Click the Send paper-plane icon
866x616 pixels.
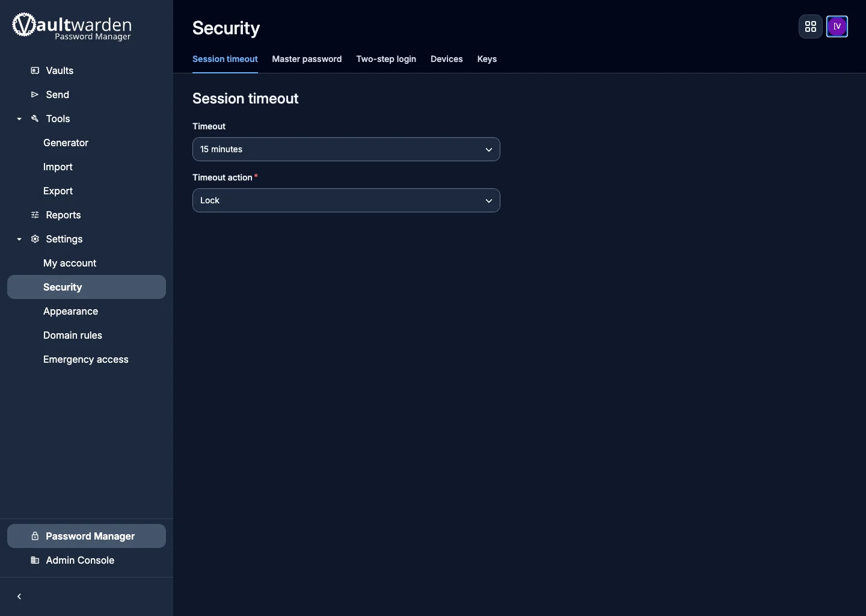pos(35,94)
